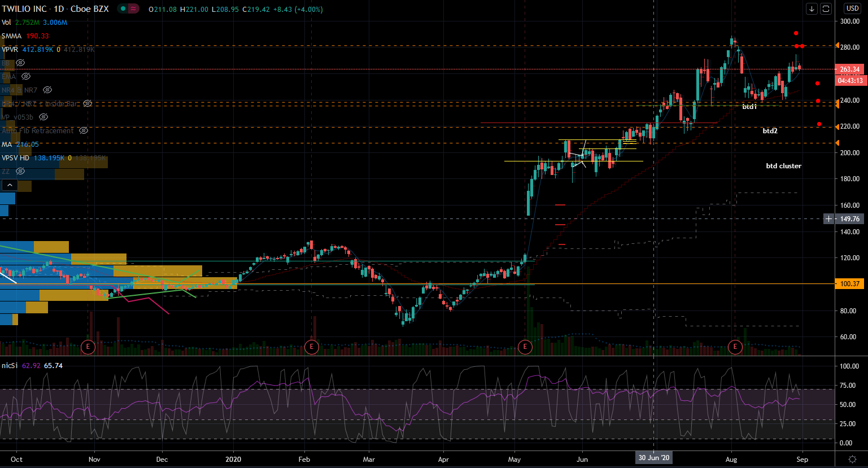The image size is (868, 468).
Task: Click the MA value 216.05
Action: pyautogui.click(x=28, y=145)
